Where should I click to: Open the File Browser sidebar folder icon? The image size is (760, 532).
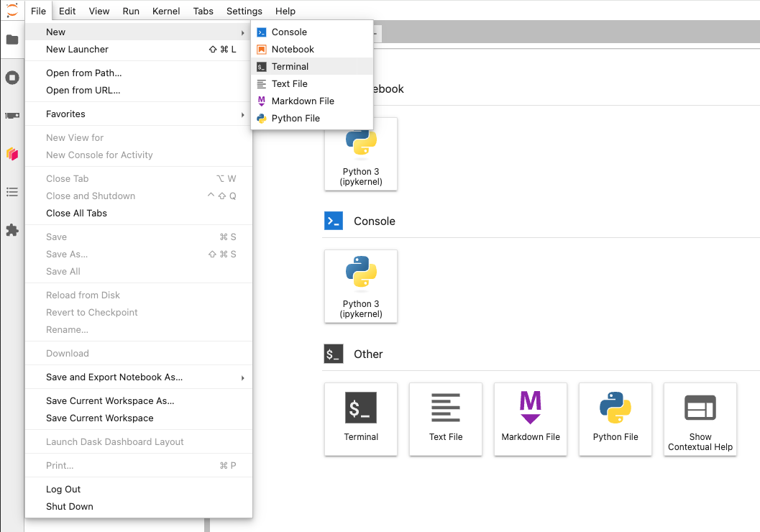12,40
